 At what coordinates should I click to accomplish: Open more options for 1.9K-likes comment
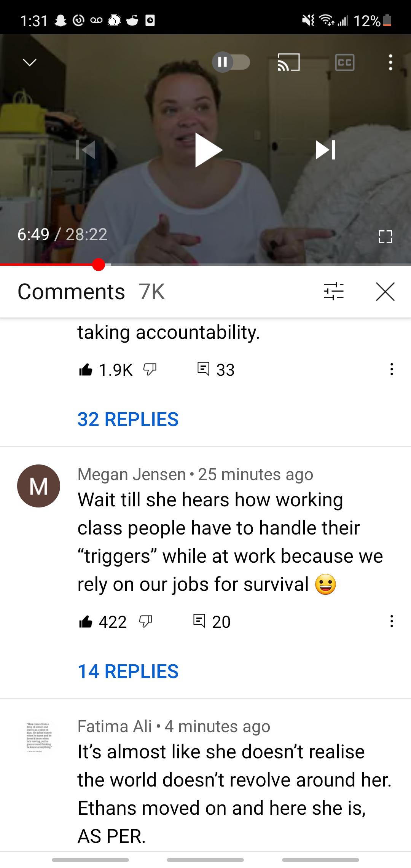392,369
